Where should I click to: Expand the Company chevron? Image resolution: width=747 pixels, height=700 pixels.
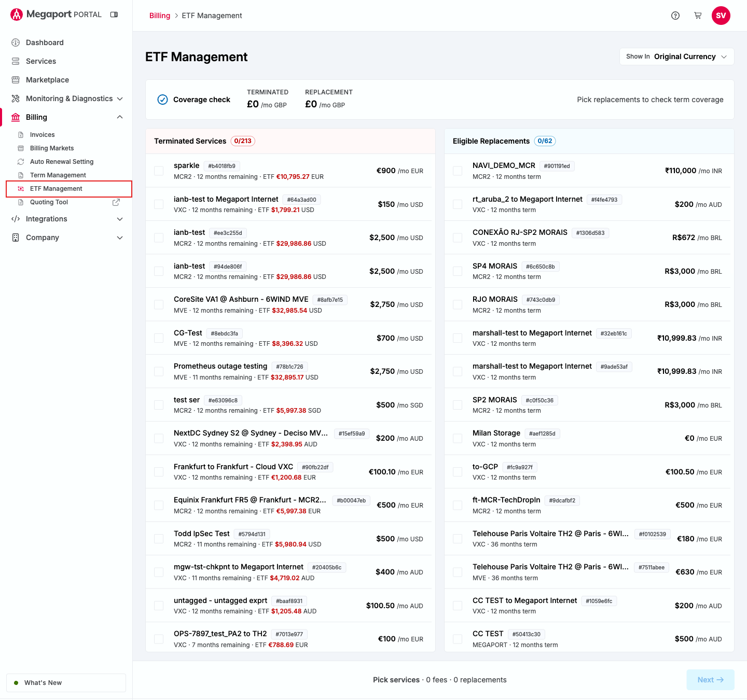(x=120, y=237)
